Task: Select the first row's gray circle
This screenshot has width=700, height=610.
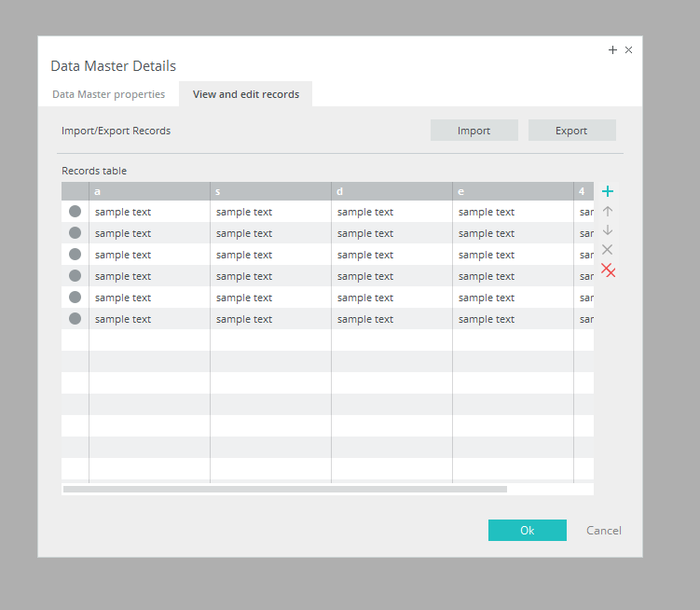Action: point(75,212)
